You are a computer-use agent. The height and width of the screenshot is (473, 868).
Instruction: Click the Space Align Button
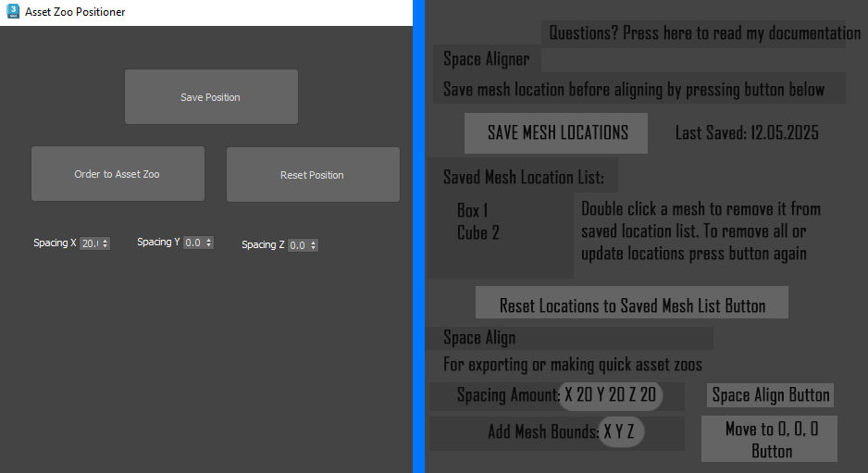(x=771, y=395)
